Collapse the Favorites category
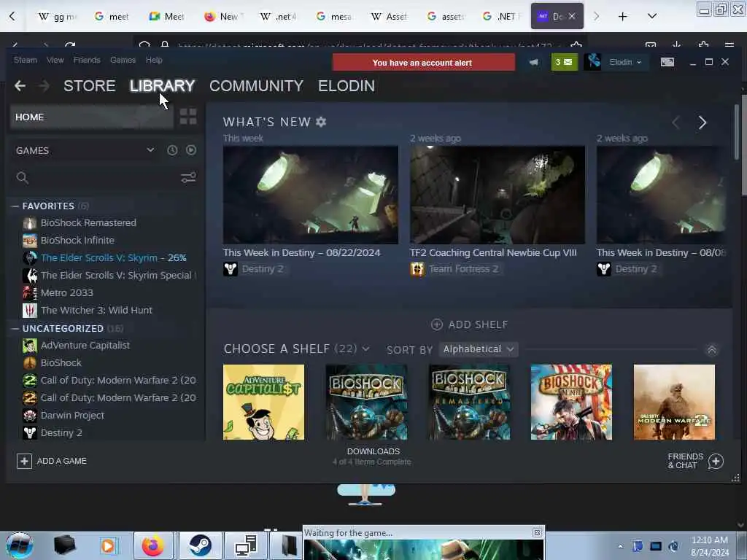 [x=15, y=206]
